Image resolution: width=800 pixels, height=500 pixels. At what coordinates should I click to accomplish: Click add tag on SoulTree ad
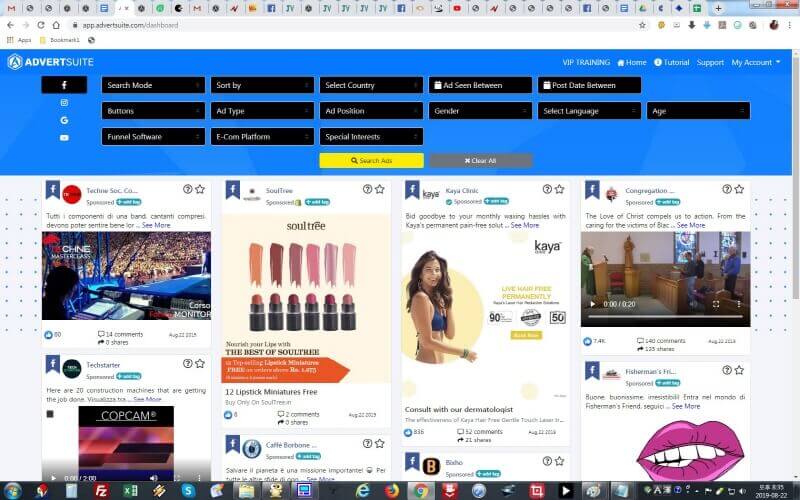pyautogui.click(x=317, y=202)
